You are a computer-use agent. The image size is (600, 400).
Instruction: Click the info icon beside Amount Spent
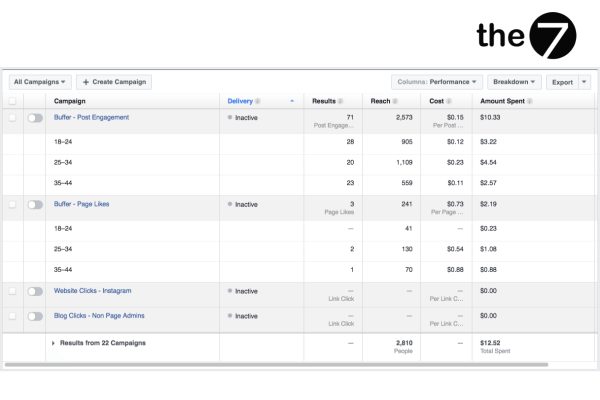(x=528, y=101)
